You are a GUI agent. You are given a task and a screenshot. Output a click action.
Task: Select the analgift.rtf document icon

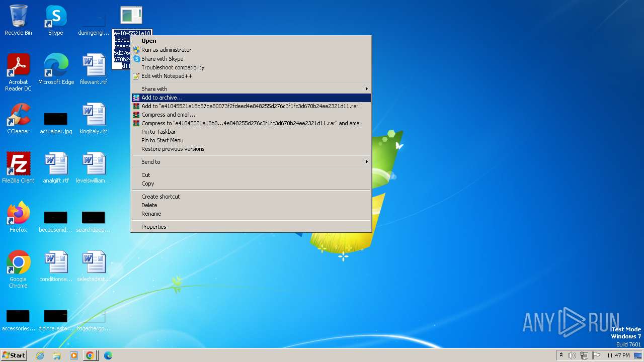(56, 168)
